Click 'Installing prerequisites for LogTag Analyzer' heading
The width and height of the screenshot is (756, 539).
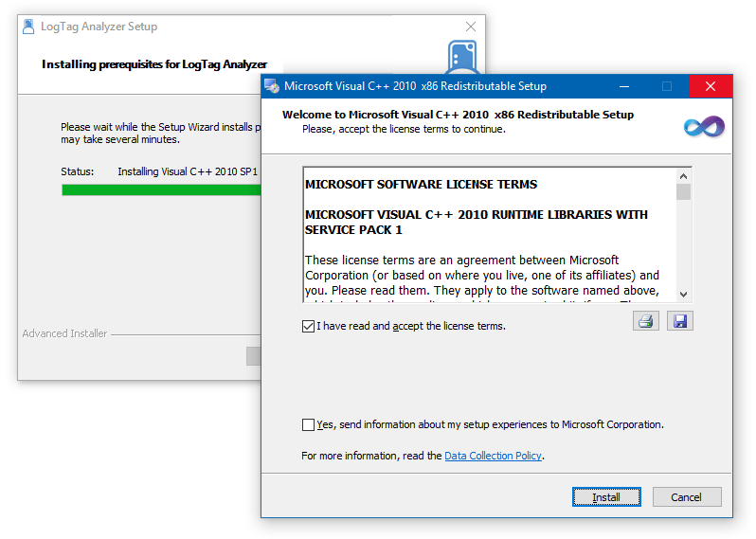154,64
